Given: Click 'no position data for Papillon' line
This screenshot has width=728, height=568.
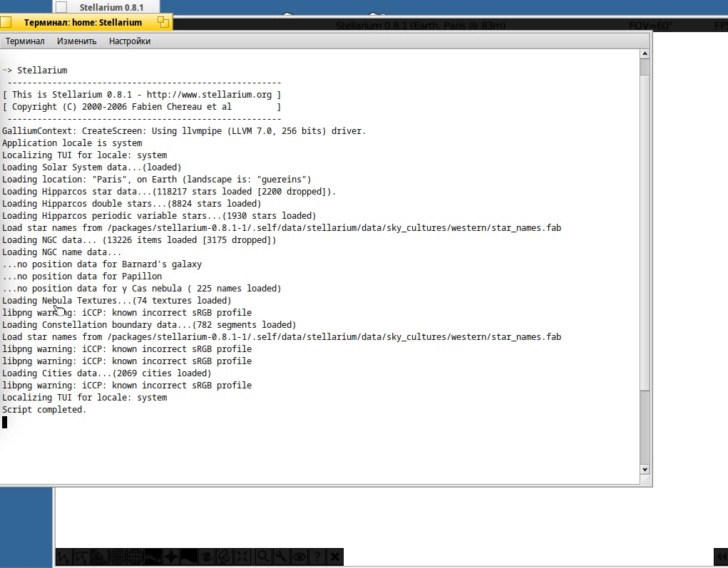Looking at the screenshot, I should point(82,276).
